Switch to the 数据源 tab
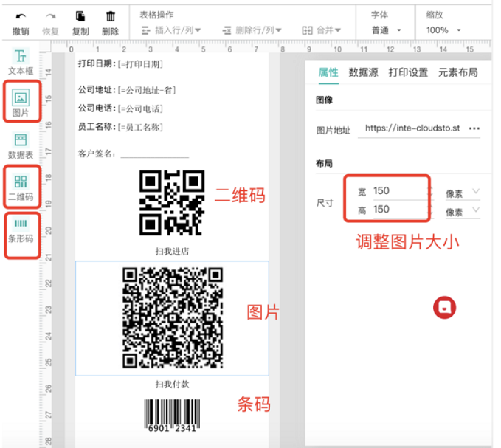Image resolution: width=501 pixels, height=448 pixels. 363,72
